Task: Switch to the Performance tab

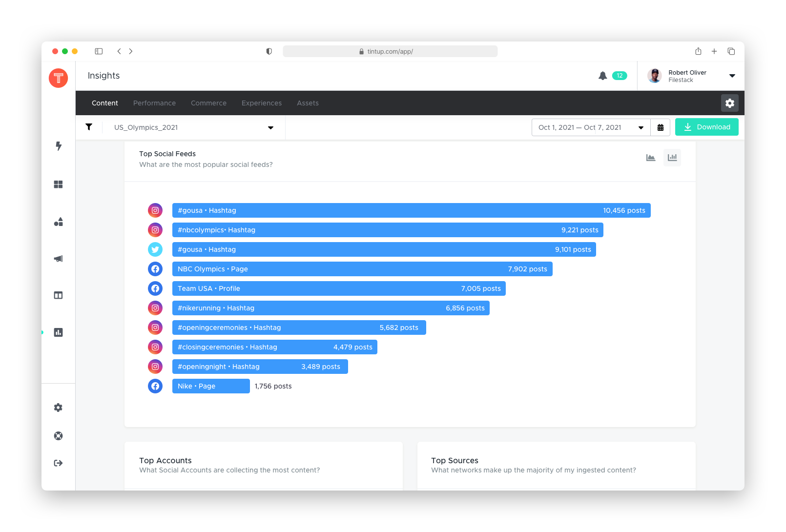Action: pos(154,103)
